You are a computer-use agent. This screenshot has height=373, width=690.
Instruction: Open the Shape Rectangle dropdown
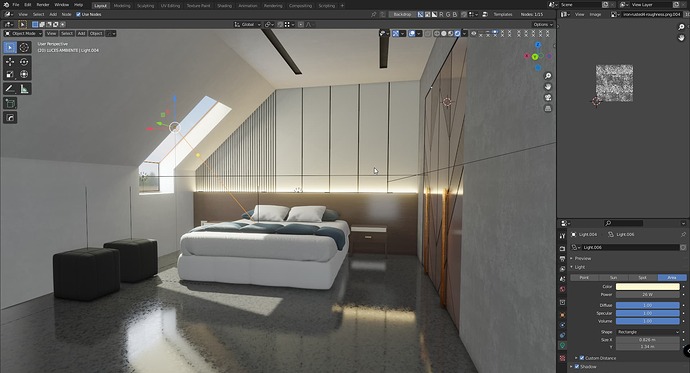pyautogui.click(x=648, y=332)
